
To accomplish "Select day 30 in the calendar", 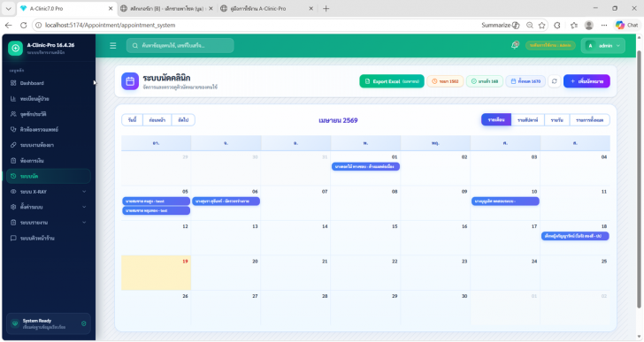I will coord(435,308).
